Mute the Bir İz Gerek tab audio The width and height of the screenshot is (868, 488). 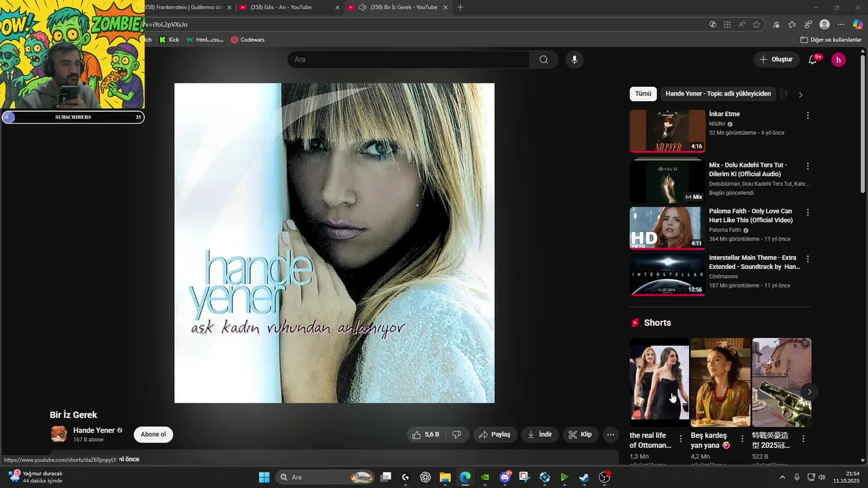(363, 7)
